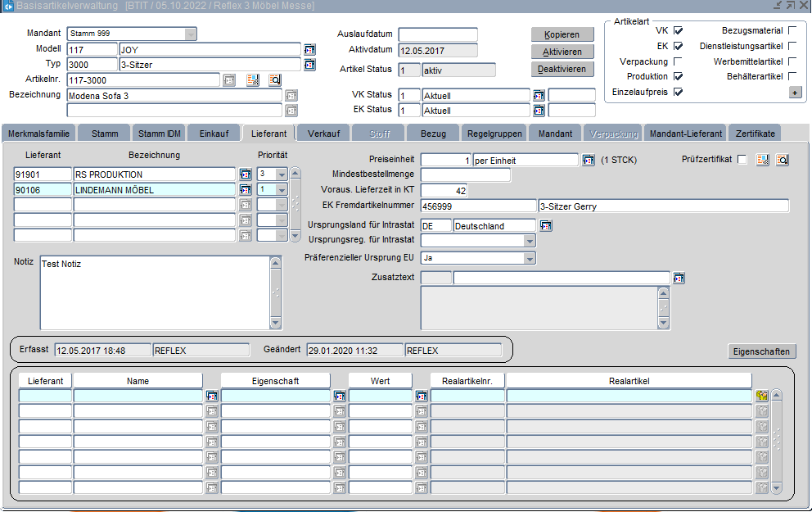The image size is (812, 512).
Task: Open the Zertifikate tab
Action: tap(755, 133)
